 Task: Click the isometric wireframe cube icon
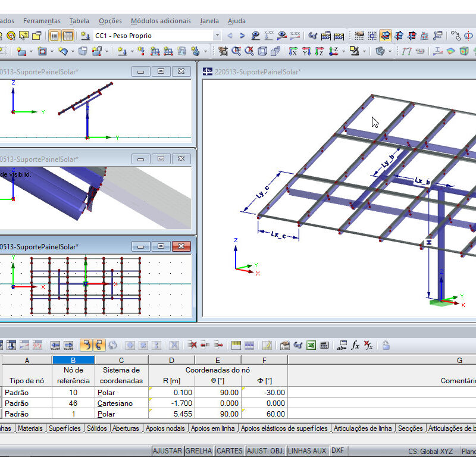(x=262, y=51)
